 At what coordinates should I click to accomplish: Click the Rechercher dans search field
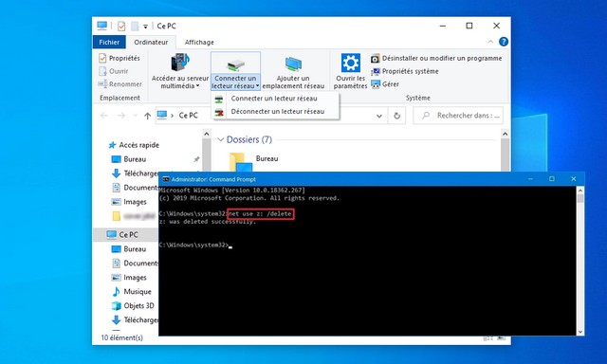[x=458, y=116]
